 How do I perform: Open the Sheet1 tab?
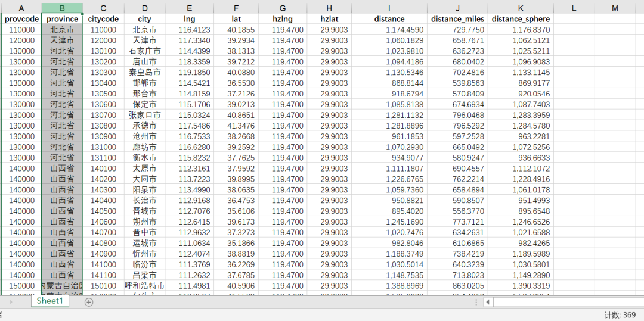pos(49,301)
